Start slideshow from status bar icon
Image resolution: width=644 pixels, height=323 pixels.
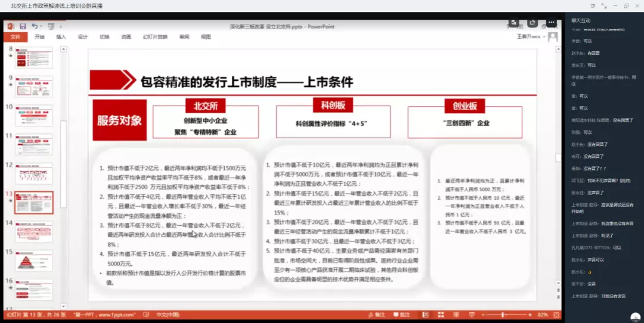coord(472,315)
